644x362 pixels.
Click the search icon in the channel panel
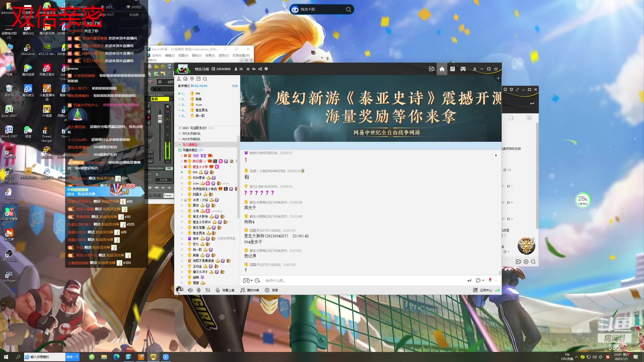tap(205, 79)
